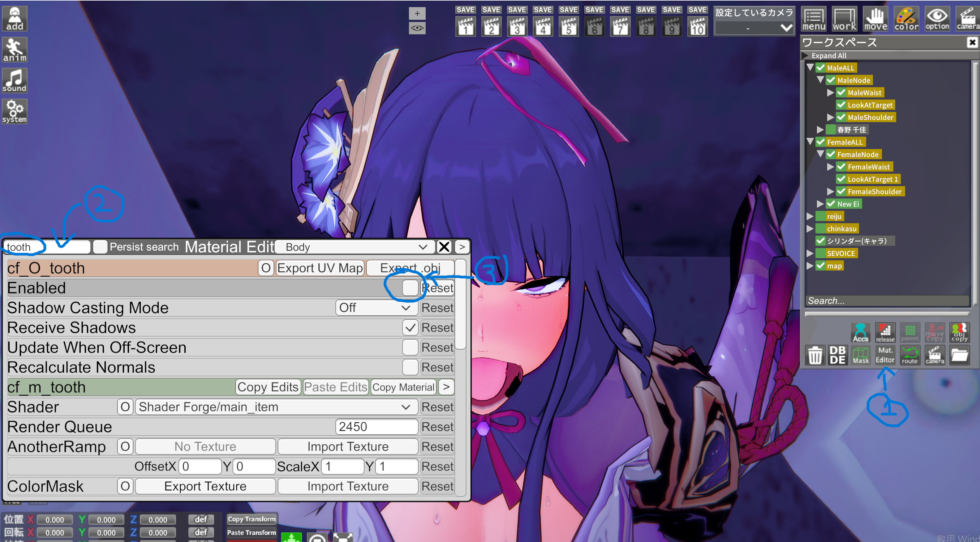Select chinkasu in workspace tree
Image resolution: width=980 pixels, height=542 pixels.
click(x=841, y=228)
